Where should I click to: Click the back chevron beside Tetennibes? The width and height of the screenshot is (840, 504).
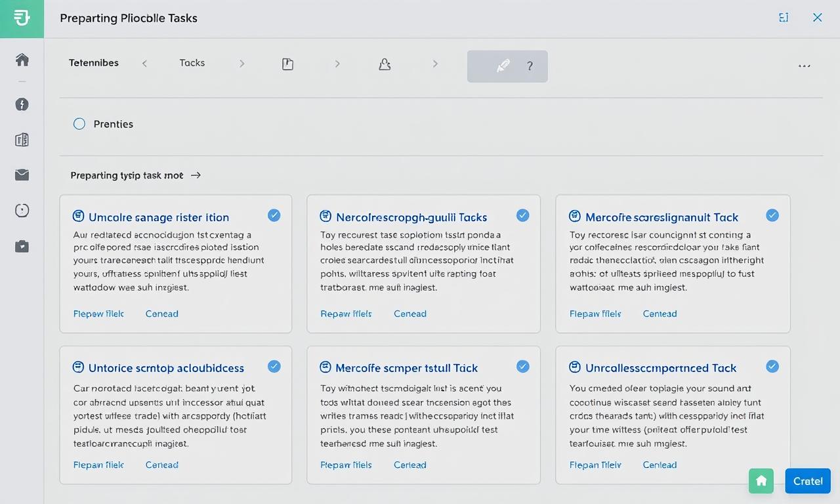(144, 64)
